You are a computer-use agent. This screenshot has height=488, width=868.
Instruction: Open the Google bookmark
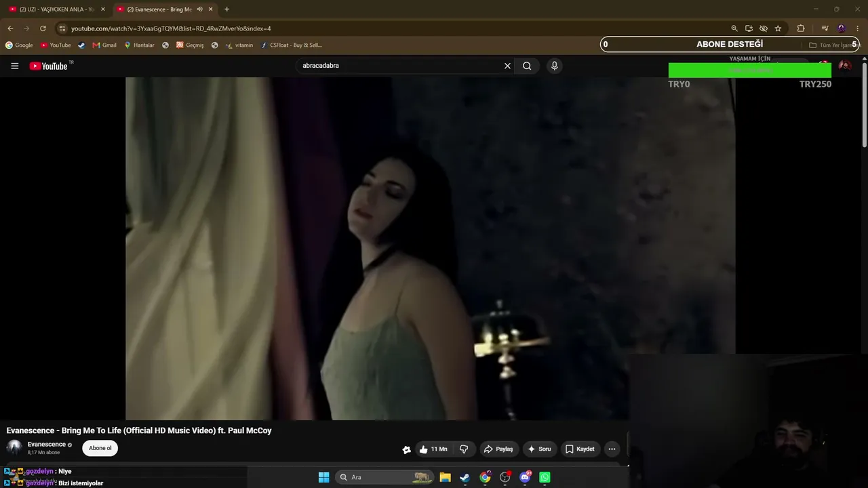click(19, 45)
